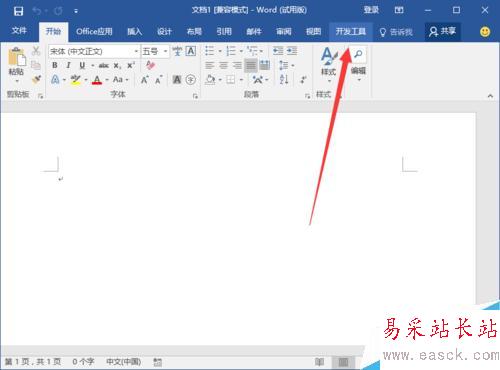Click the Bullets list icon
Image resolution: width=500 pixels, height=370 pixels.
coord(210,51)
